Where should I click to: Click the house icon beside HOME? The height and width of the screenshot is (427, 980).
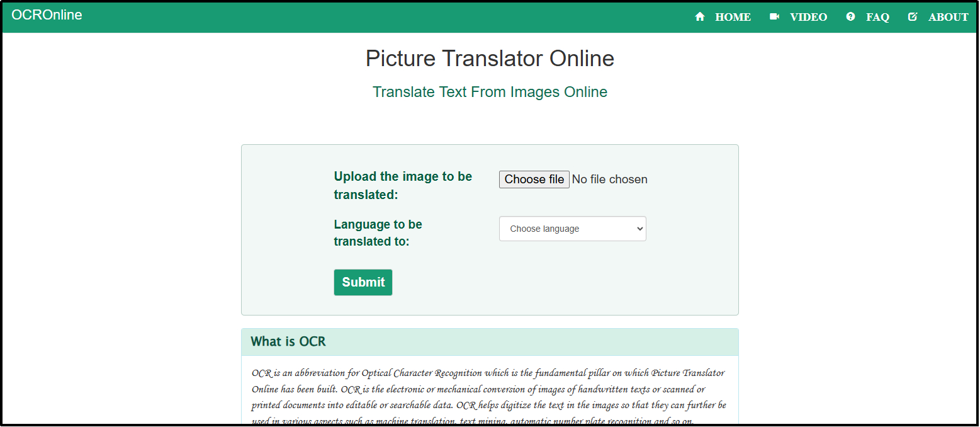point(699,17)
